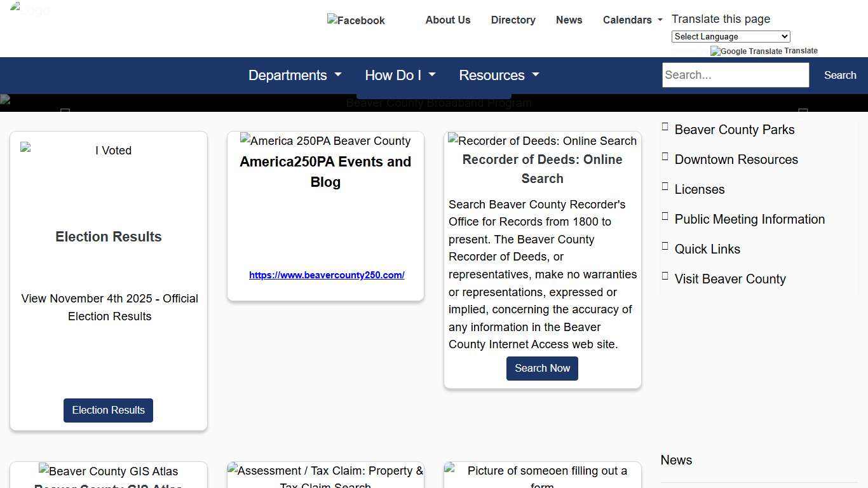Go to the About Us page

point(448,20)
